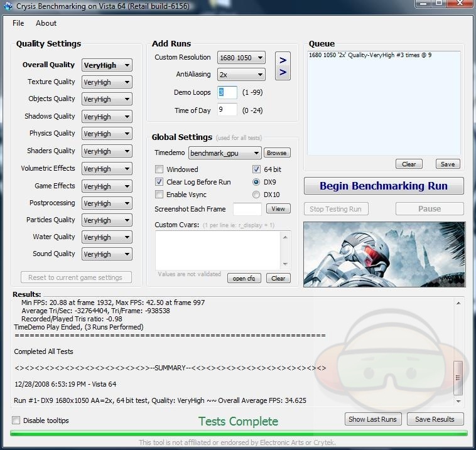Choose a Timedemo from the dropdown

225,153
